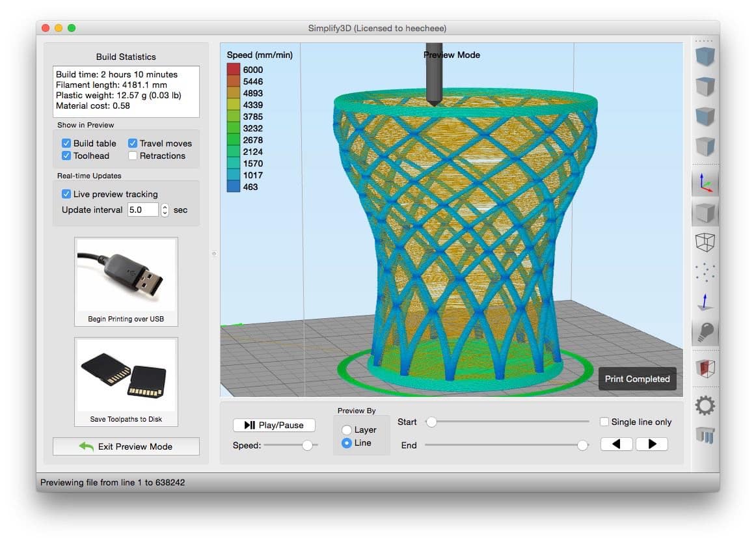
Task: Click the Play/Pause button
Action: [274, 425]
